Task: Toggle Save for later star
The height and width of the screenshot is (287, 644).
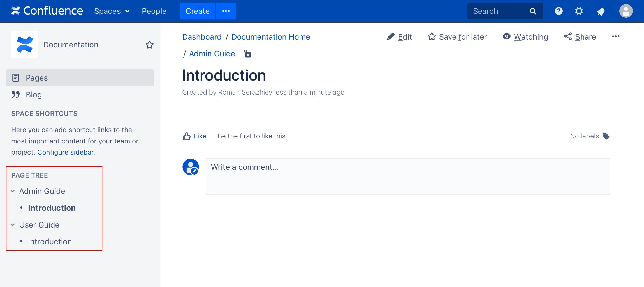Action: (457, 37)
